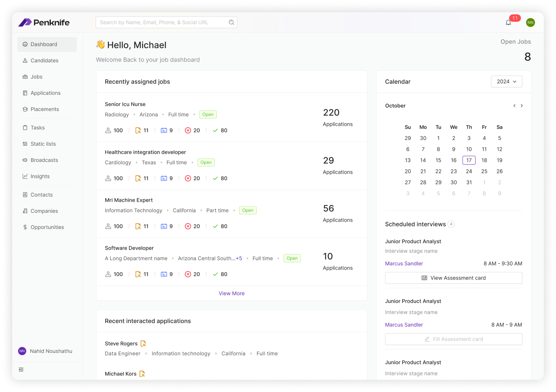This screenshot has width=556, height=392.
Task: Click the Penknife logo
Action: [x=44, y=22]
